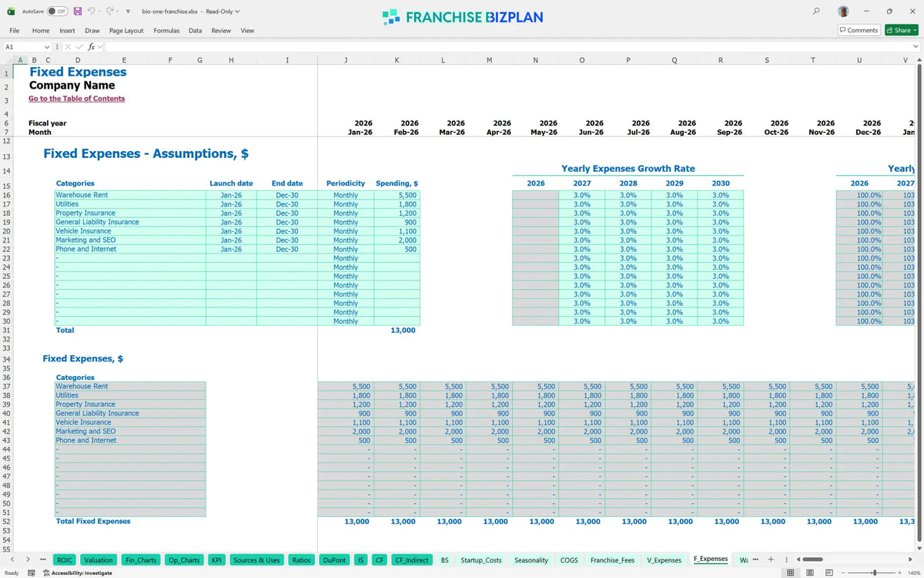924x578 pixels.
Task: Click the Total spending value 13,000
Action: 403,330
